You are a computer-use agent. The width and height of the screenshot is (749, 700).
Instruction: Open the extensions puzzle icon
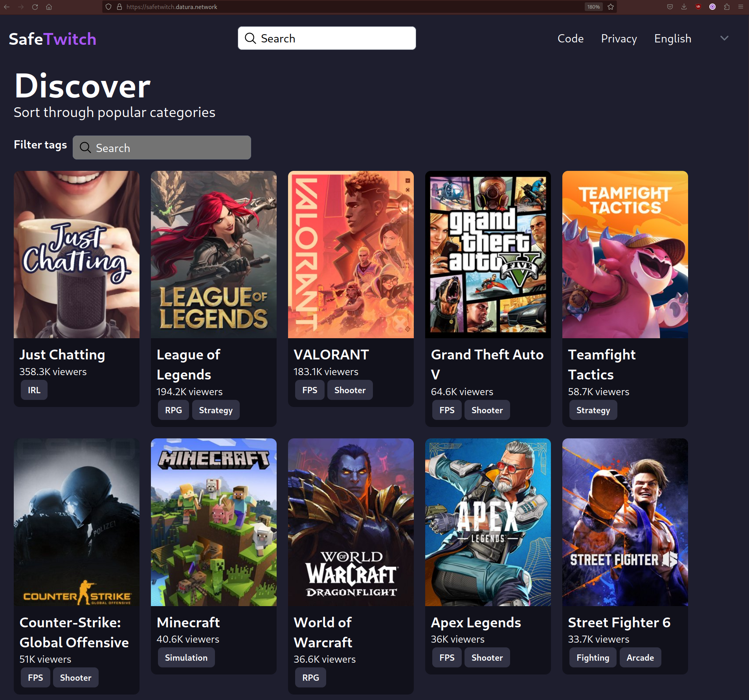(727, 7)
